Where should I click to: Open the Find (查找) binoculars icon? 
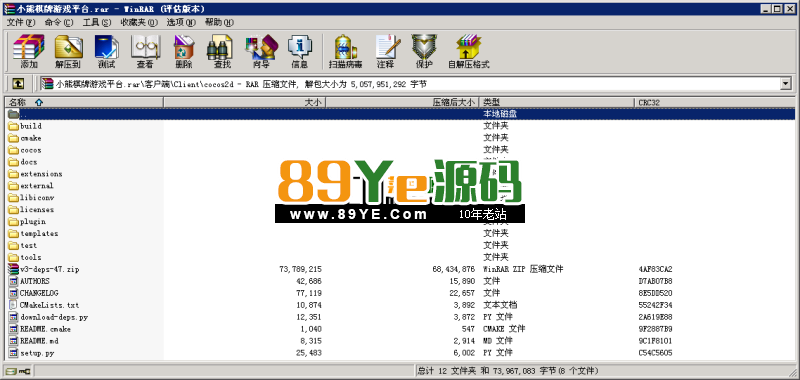click(x=222, y=52)
